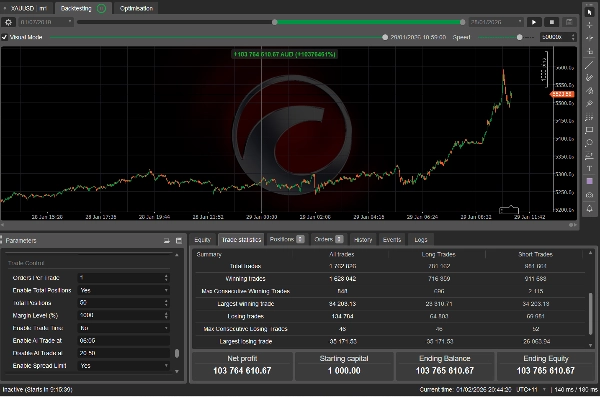Choose the rectangle drawing tool

tap(589, 130)
